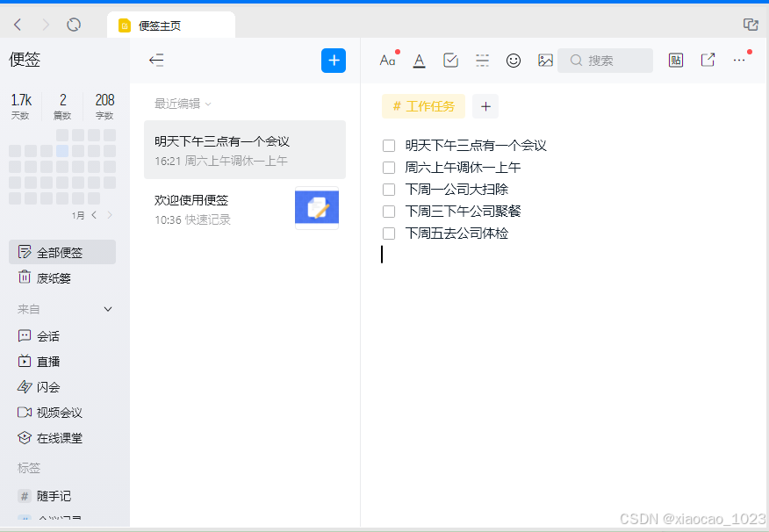Insert an image with the picture icon
This screenshot has height=532, width=769.
545,61
